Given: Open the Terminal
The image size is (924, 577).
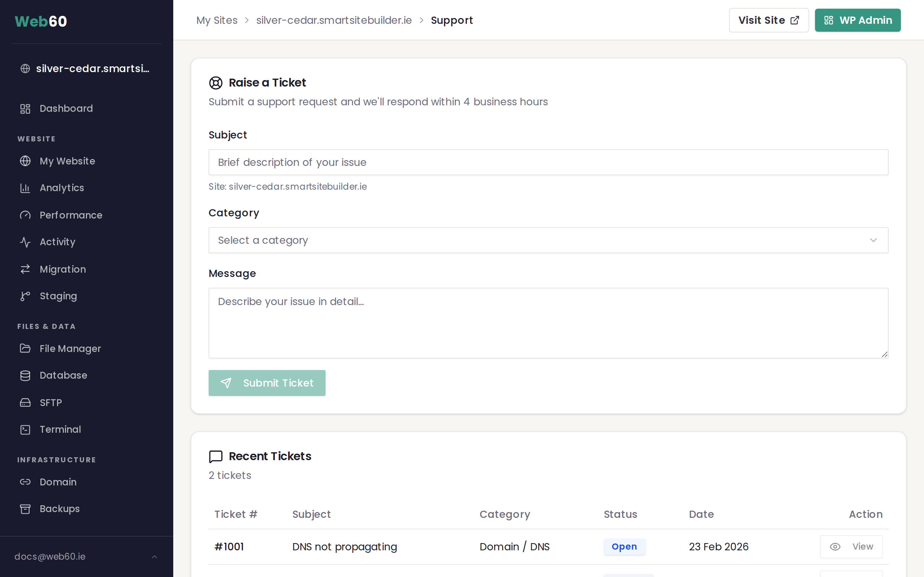Looking at the screenshot, I should tap(60, 429).
